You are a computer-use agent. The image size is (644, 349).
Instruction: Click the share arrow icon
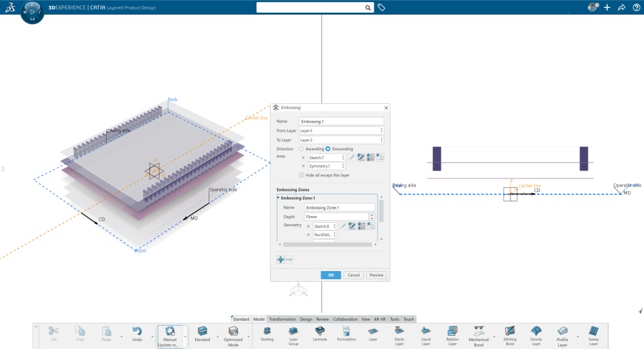click(x=621, y=7)
